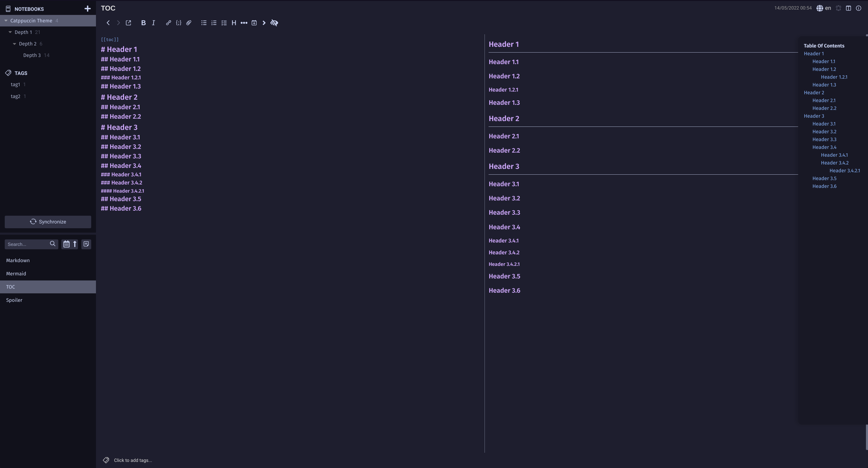Toggle the editor layout panes icon

[x=848, y=8]
